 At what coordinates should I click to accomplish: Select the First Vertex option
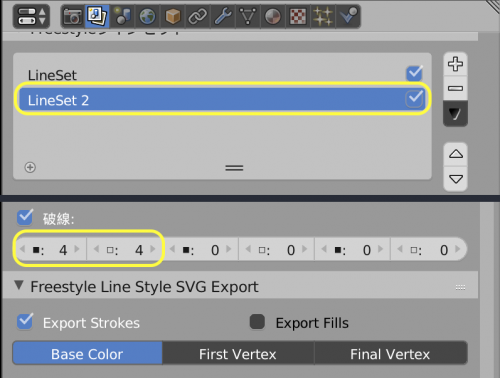coord(238,354)
